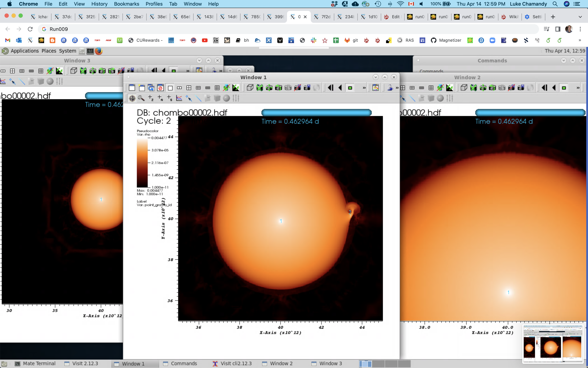Viewport: 588px width, 368px height.
Task: Select Zone pick (+Z) tool in Window 1
Action: pyautogui.click(x=151, y=98)
